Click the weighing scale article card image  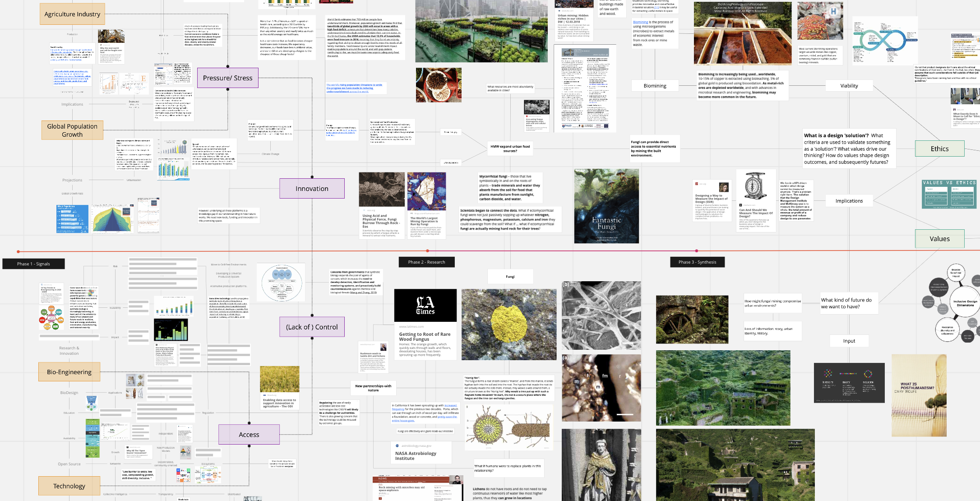[x=755, y=187]
